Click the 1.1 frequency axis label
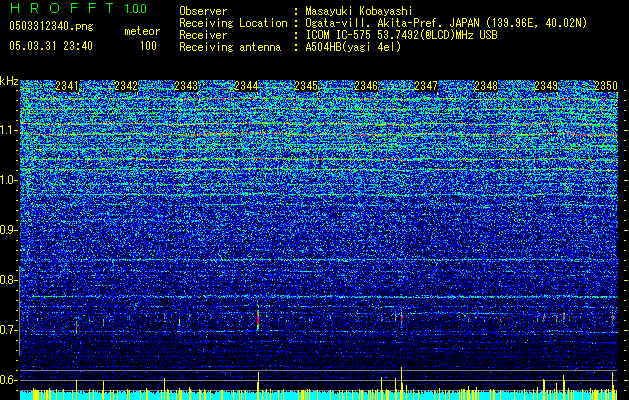Viewport: 629px width, 400px height. pos(9,130)
